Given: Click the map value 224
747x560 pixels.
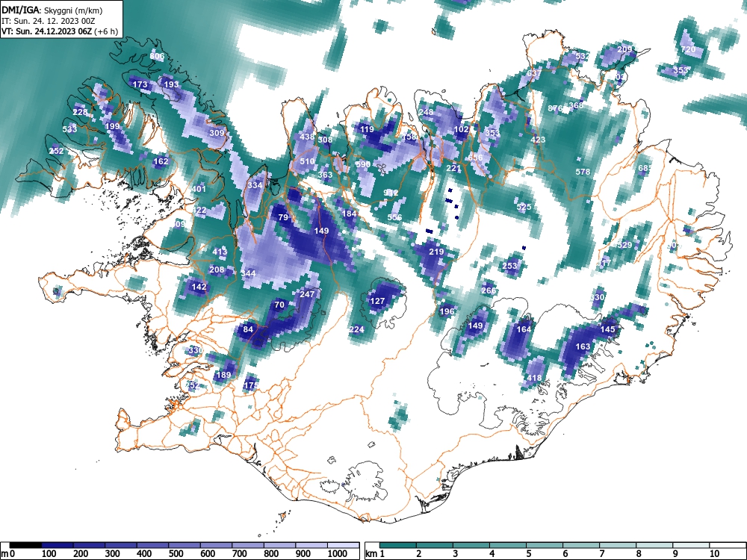Looking at the screenshot, I should pyautogui.click(x=356, y=329).
